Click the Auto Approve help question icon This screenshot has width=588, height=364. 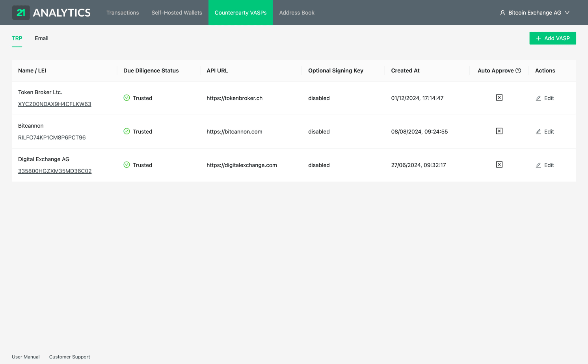(518, 71)
